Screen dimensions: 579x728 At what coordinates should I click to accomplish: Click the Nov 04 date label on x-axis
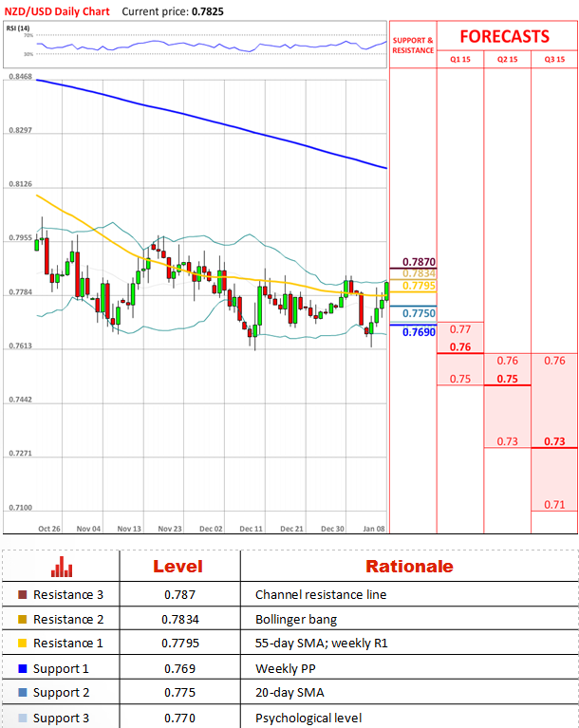88,529
